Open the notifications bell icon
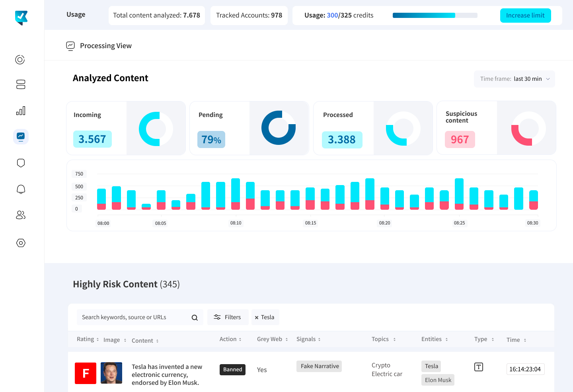573x392 pixels. click(21, 189)
